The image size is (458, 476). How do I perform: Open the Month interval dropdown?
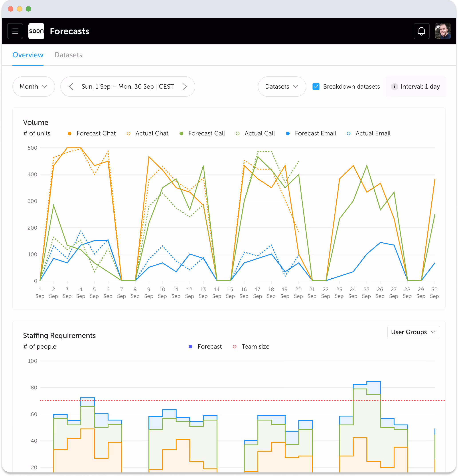point(34,86)
